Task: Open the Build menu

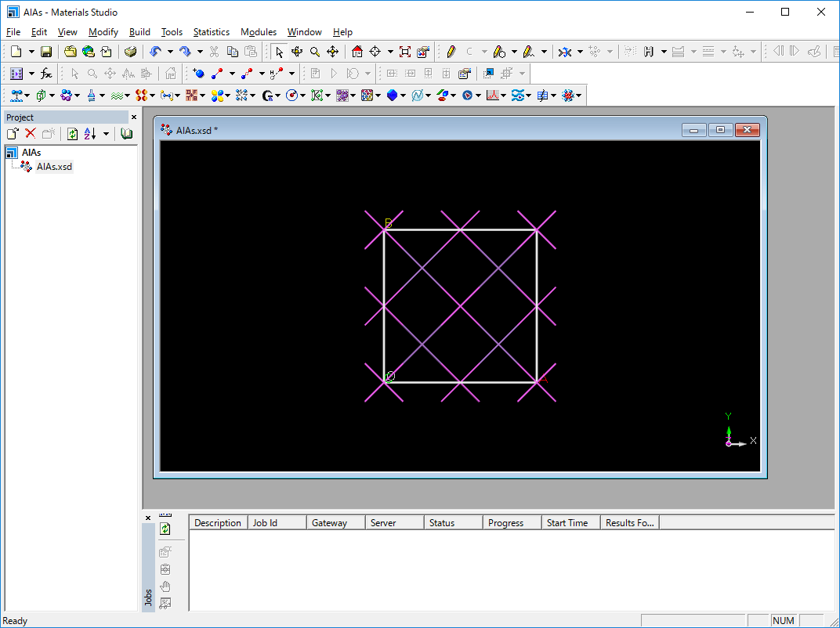Action: click(x=139, y=32)
